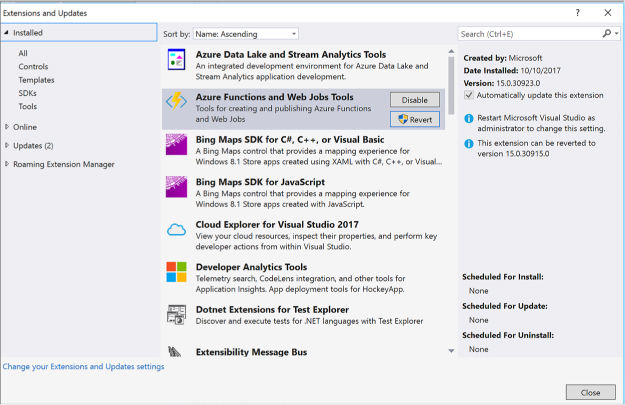
Task: Click the Dotnet Extensions for Test Explorer icon
Action: pos(176,315)
